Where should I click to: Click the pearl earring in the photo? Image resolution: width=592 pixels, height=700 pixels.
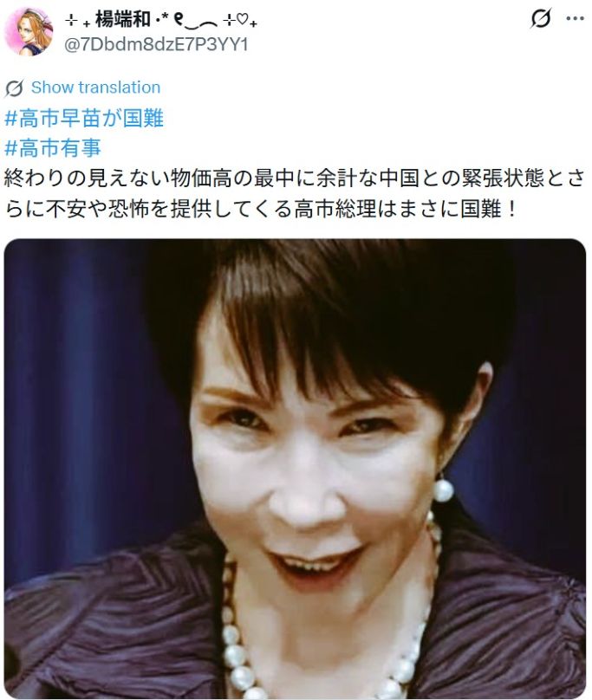click(443, 489)
